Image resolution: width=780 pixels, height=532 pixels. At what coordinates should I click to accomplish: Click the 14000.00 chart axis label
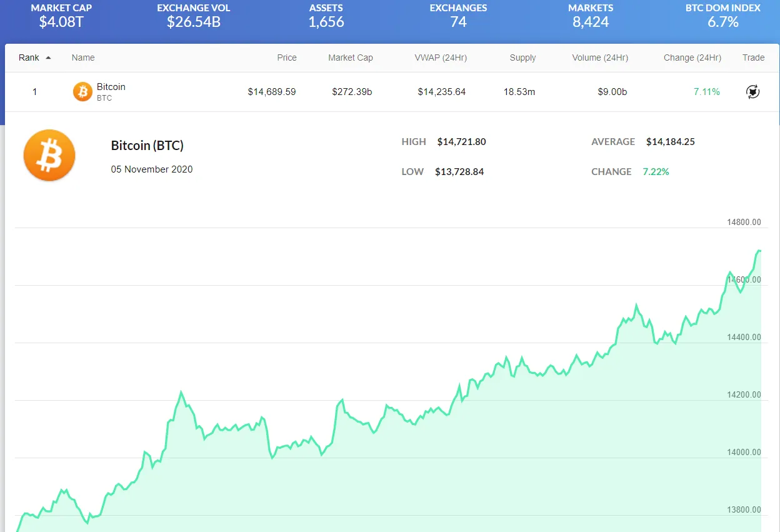(x=744, y=452)
